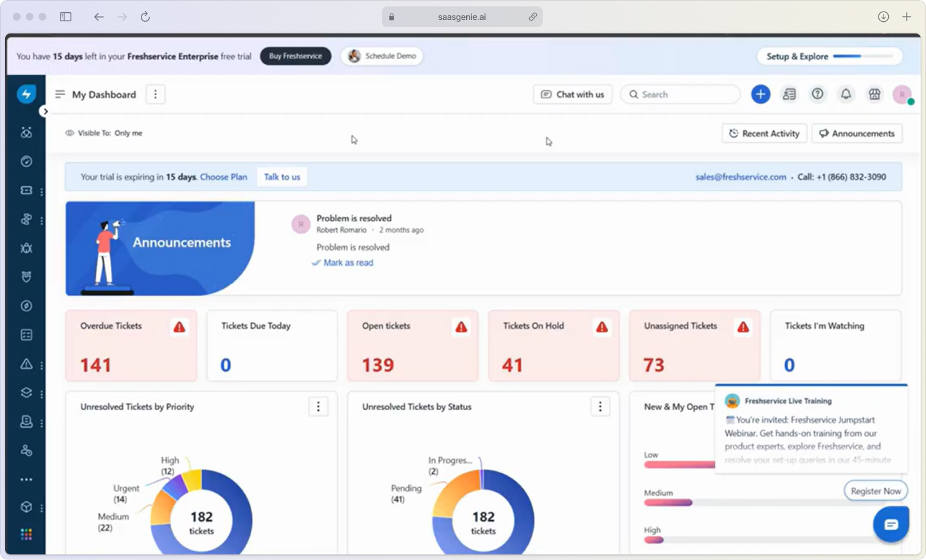
Task: Open the shield icon in sidebar
Action: pos(26,277)
